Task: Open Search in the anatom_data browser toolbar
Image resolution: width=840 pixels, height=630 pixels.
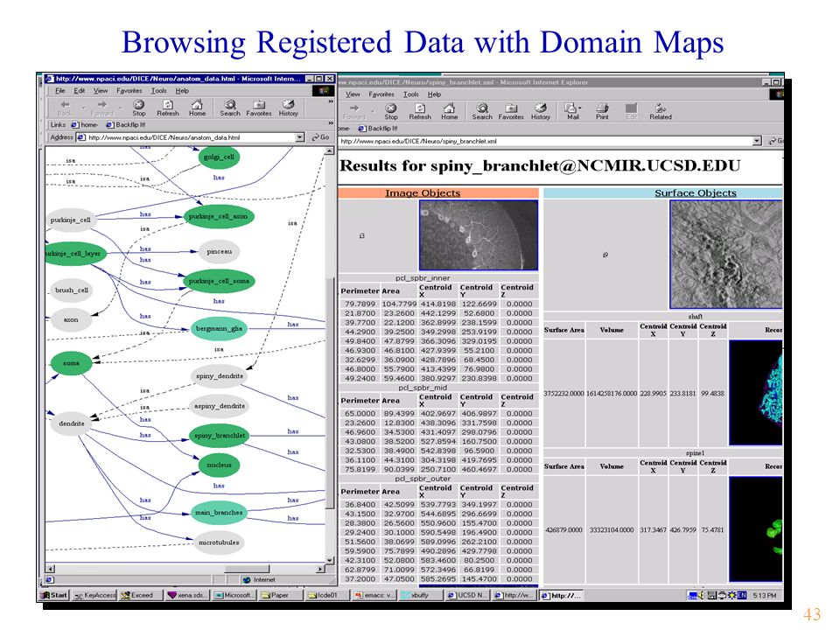Action: 230,108
